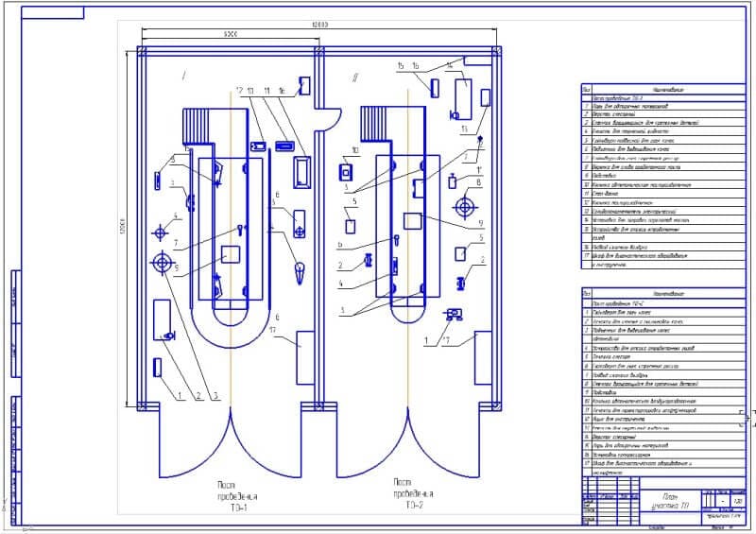Select the double gate arcs of TO-1
756x534 pixels.
230,446
